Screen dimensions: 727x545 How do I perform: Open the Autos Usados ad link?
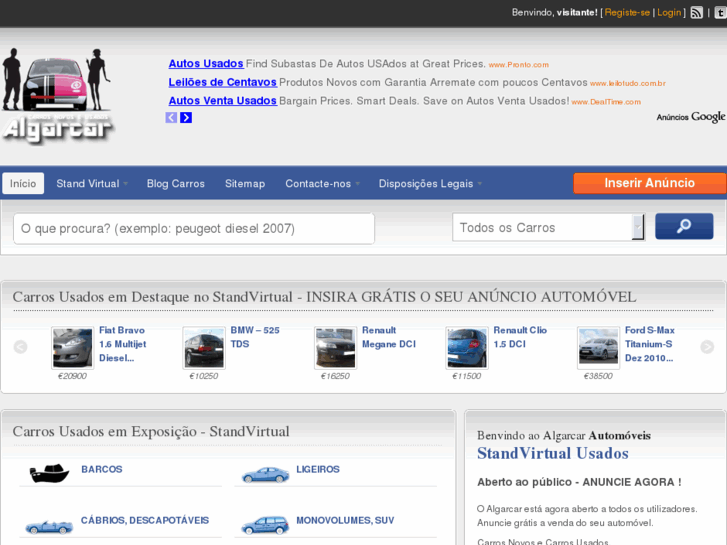pos(206,64)
